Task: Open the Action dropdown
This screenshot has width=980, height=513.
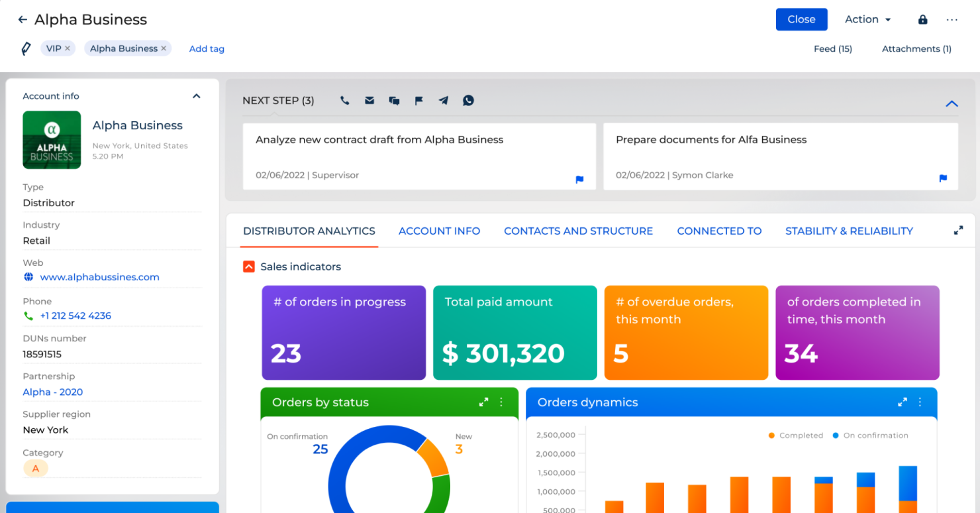Action: pyautogui.click(x=867, y=19)
